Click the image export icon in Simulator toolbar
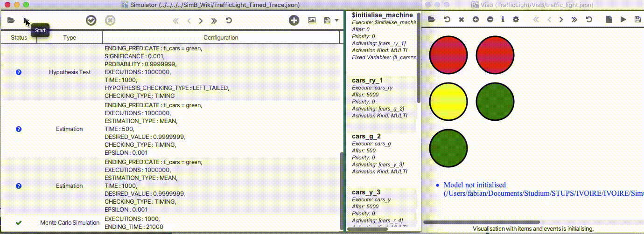Screen dimensions: 644x234 tap(312, 21)
